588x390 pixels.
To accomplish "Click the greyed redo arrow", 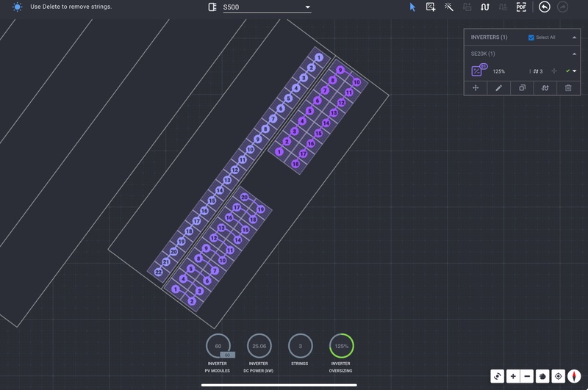I will click(562, 7).
